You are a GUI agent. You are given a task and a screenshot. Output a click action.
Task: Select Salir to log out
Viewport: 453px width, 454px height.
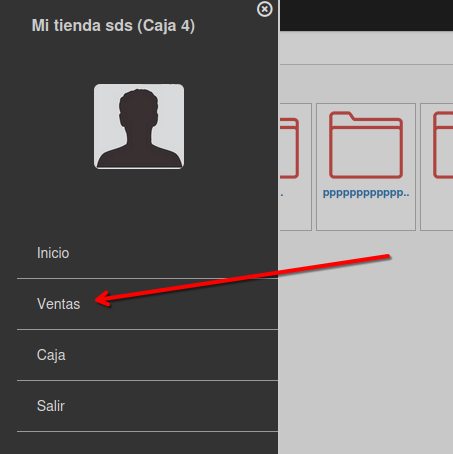[x=147, y=406]
